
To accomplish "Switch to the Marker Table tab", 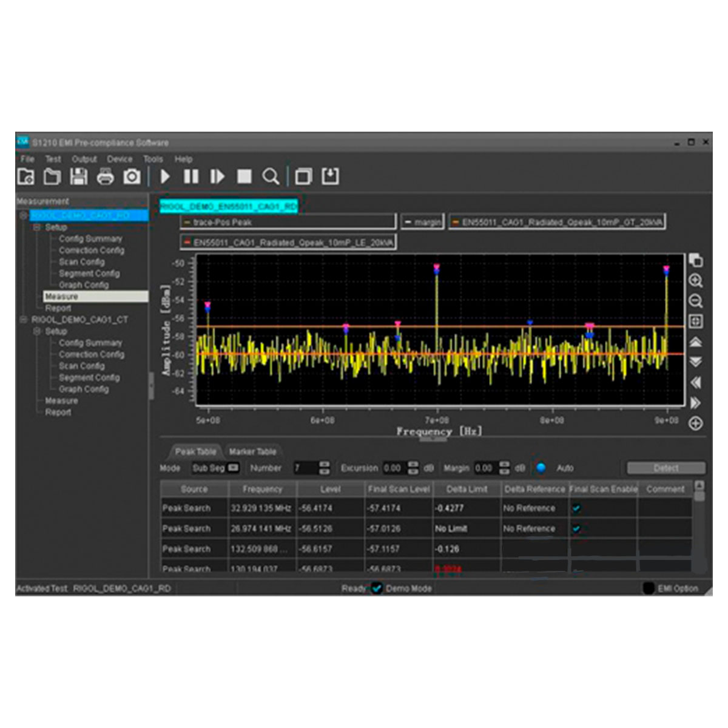I will 252,451.
